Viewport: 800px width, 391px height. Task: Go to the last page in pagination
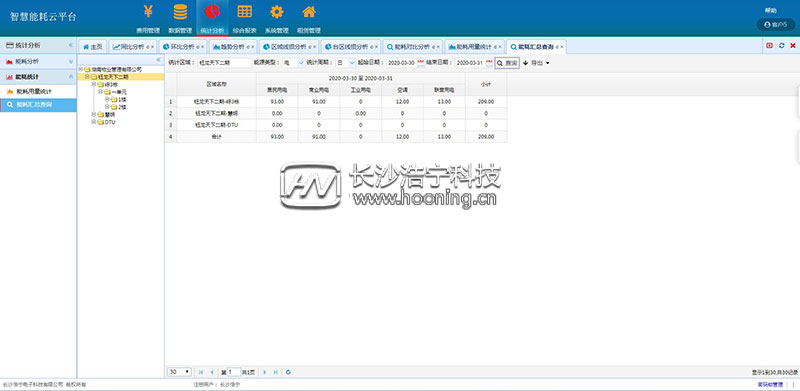276,372
